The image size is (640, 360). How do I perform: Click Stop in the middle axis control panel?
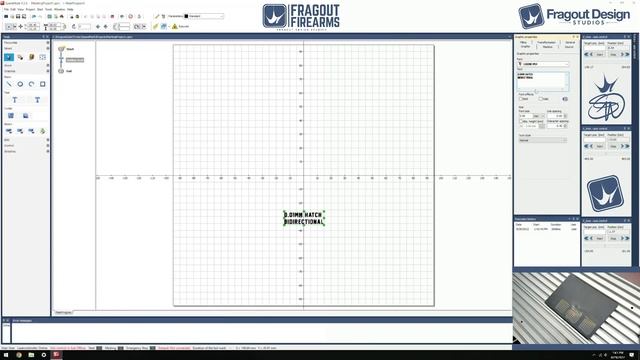click(613, 146)
